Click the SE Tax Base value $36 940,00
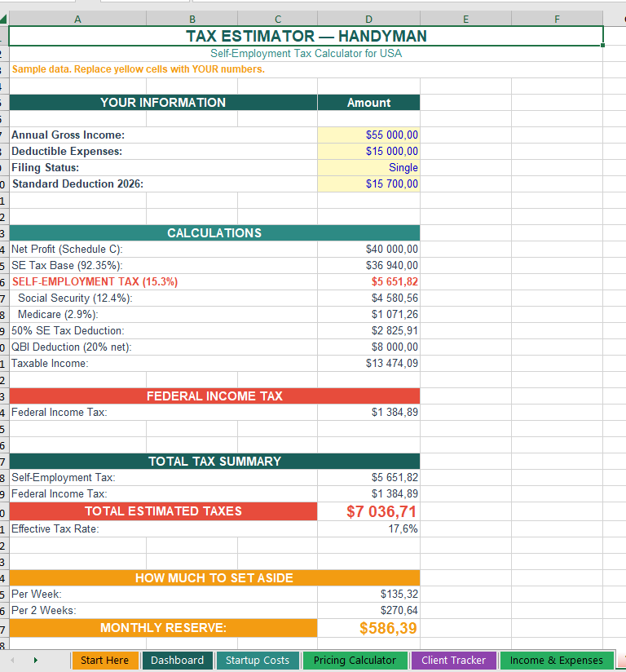Screen dimensions: 626x672 [x=369, y=265]
